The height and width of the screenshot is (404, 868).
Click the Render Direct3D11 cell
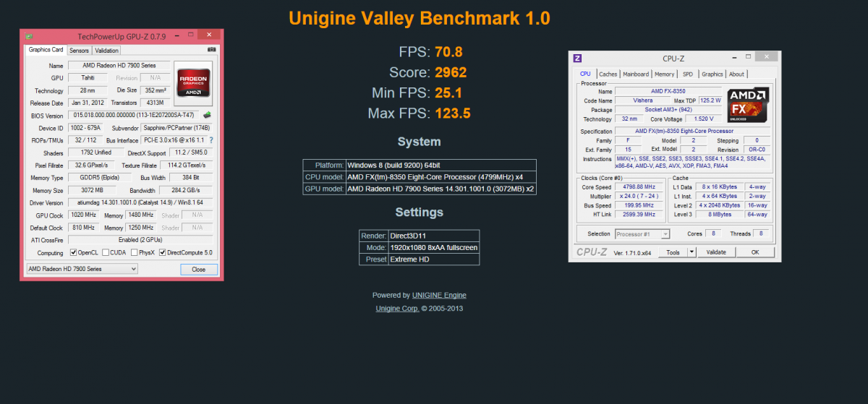pos(433,236)
